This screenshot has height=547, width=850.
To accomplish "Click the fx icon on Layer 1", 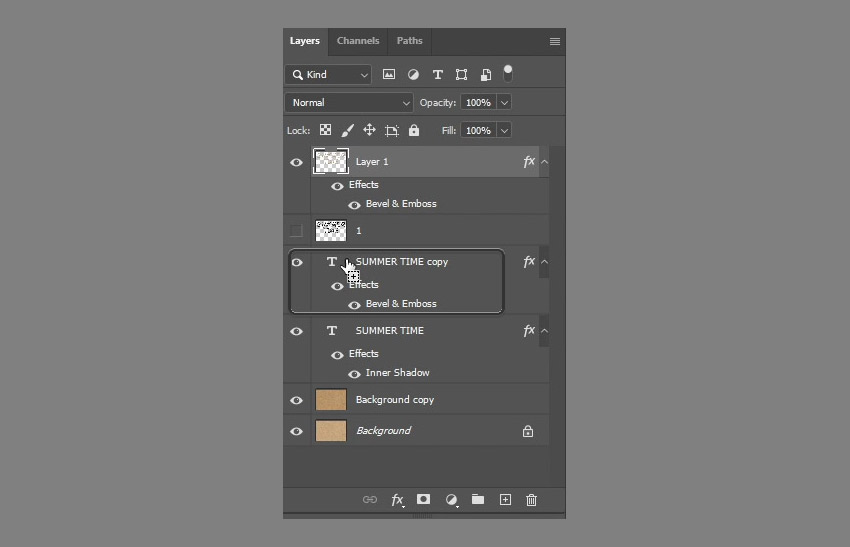I will (x=529, y=162).
